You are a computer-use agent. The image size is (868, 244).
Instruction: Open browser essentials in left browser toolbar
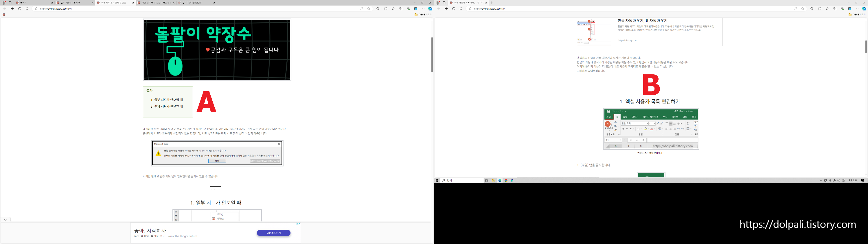pyautogui.click(x=408, y=9)
